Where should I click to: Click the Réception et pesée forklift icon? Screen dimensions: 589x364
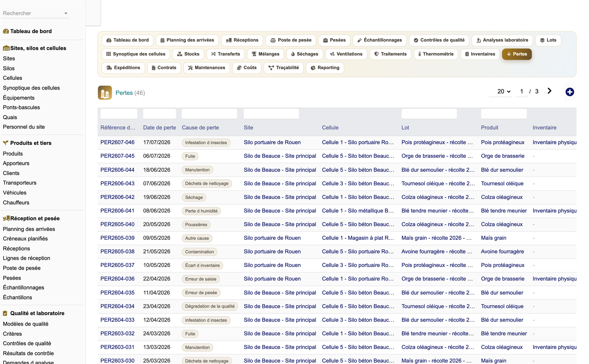pos(6,218)
